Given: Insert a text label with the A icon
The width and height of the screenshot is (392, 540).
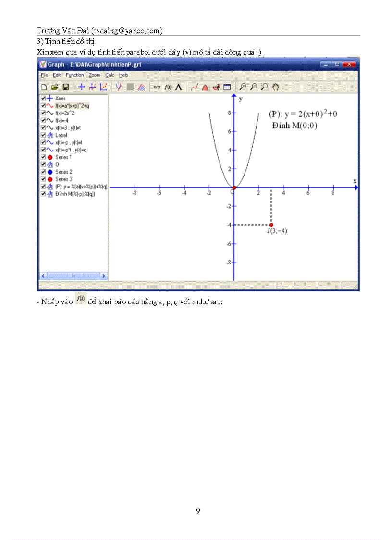Looking at the screenshot, I should 178,87.
